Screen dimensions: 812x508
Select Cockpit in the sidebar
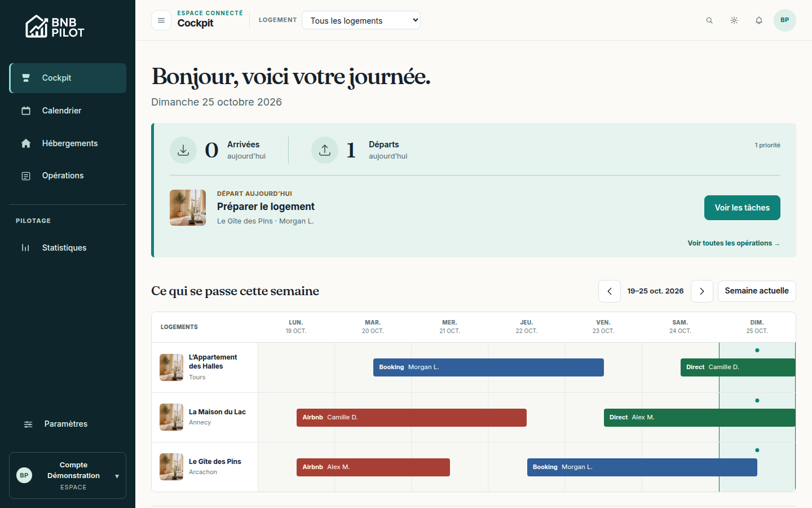pyautogui.click(x=68, y=78)
